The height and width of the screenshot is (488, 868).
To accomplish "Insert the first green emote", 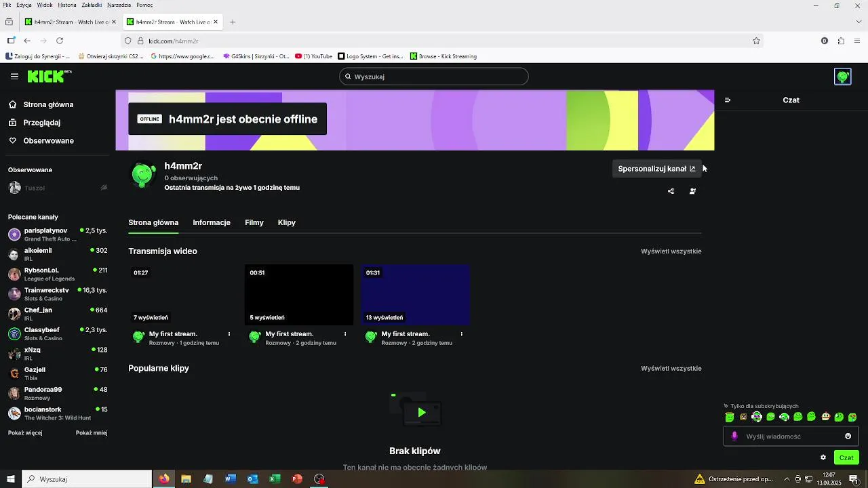I will pos(730,417).
